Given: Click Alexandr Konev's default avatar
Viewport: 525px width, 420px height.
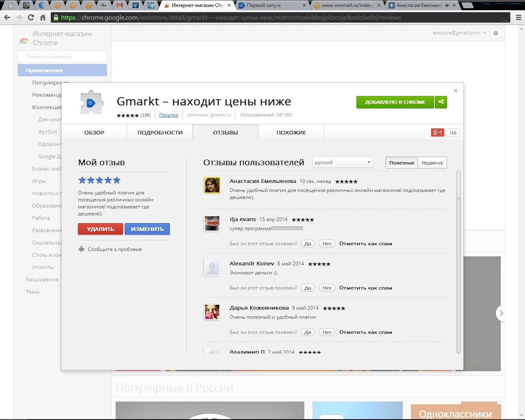Looking at the screenshot, I should coord(212,268).
